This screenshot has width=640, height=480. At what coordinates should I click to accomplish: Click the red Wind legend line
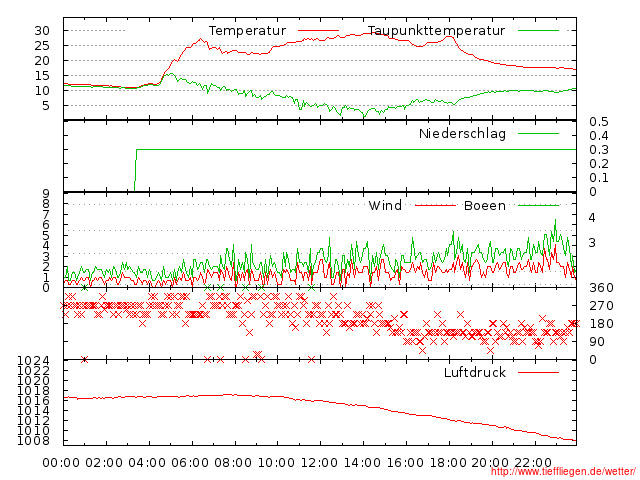[x=435, y=205]
